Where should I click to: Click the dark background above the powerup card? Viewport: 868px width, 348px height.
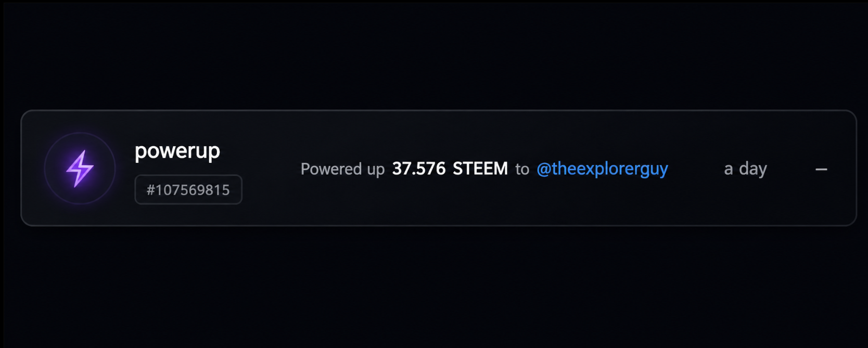click(434, 55)
